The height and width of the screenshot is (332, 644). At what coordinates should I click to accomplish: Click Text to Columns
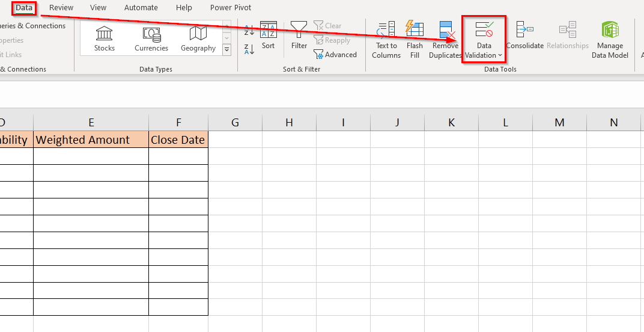click(x=386, y=40)
